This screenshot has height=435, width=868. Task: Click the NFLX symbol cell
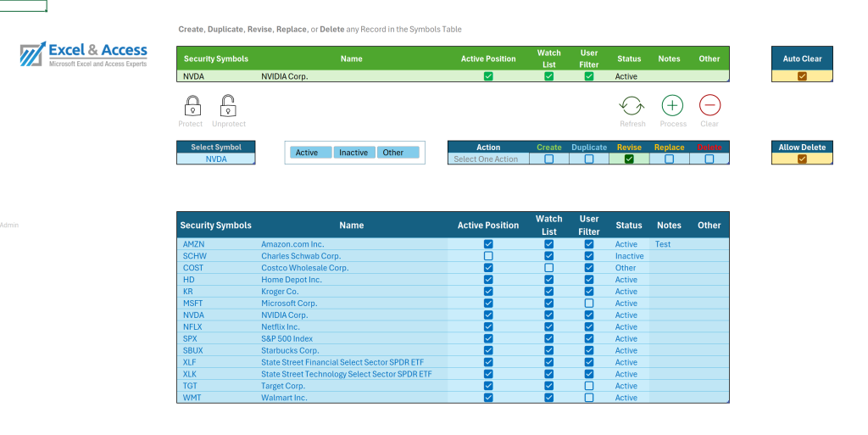[216, 326]
